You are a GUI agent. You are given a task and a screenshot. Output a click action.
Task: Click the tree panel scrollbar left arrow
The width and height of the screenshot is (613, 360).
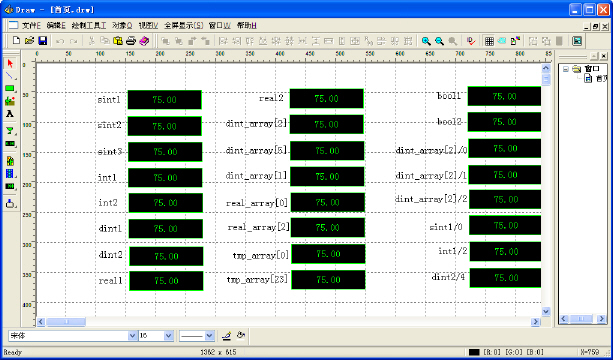point(563,319)
